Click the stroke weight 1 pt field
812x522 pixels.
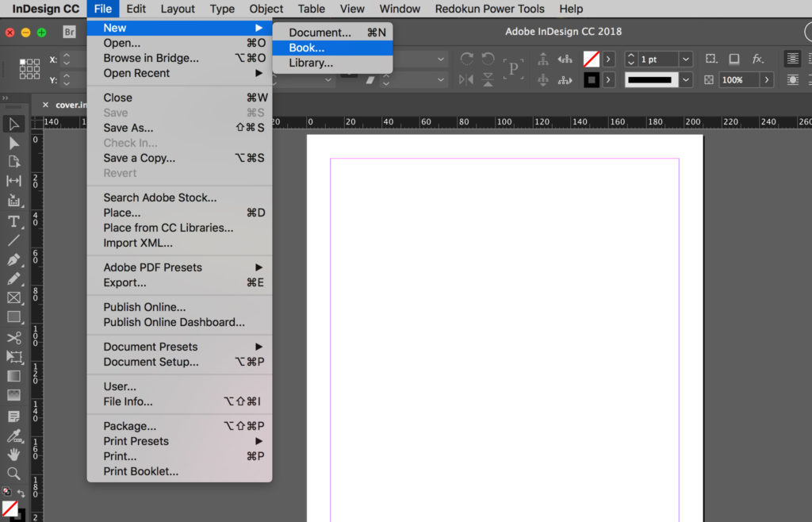tap(657, 59)
